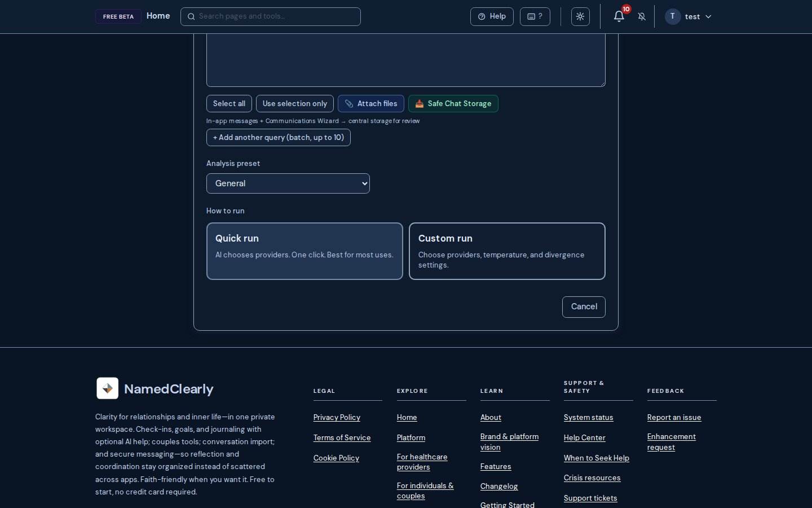
Task: Go to Home in header
Action: pos(158,16)
